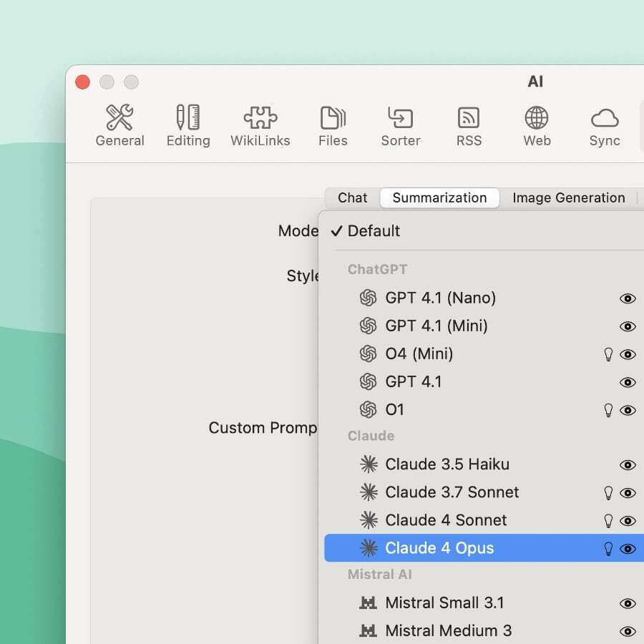Image resolution: width=644 pixels, height=644 pixels.
Task: Click the Claude starburst icon beside 3.7 Sonnet
Action: [x=369, y=492]
